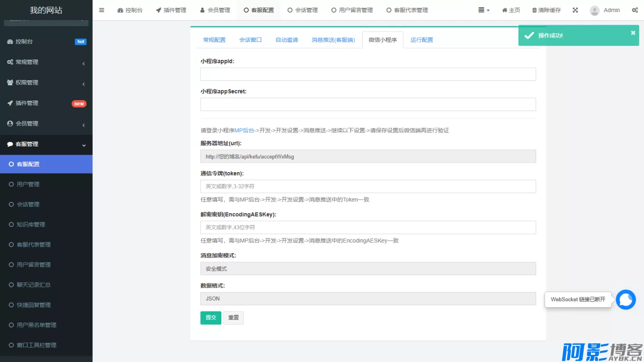Open the MP后台 link
Image resolution: width=644 pixels, height=362 pixels.
244,130
